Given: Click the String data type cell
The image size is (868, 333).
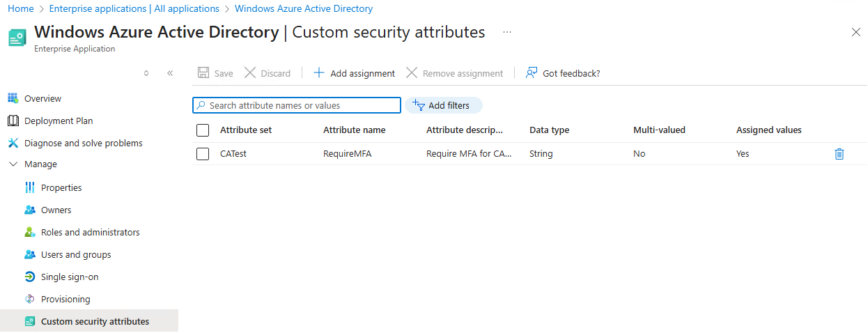Looking at the screenshot, I should pyautogui.click(x=541, y=154).
